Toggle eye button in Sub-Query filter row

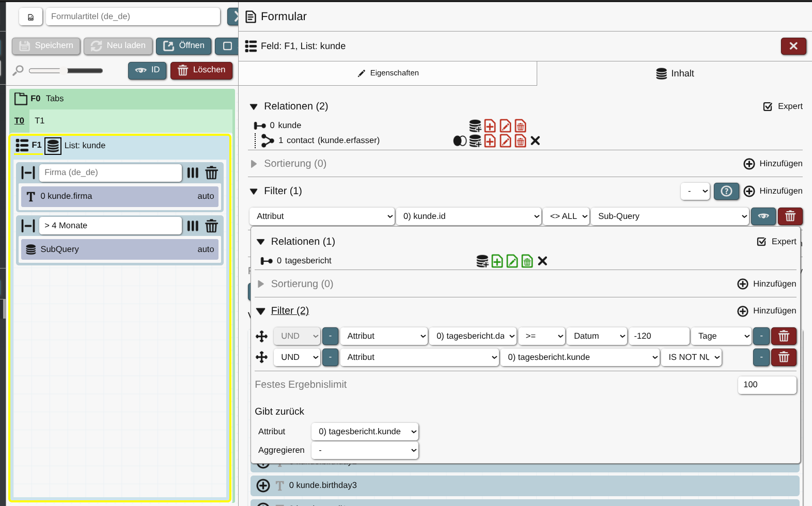pos(763,216)
